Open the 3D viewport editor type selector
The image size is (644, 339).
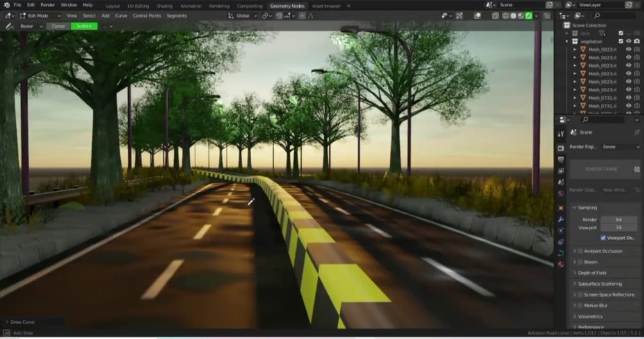point(10,15)
